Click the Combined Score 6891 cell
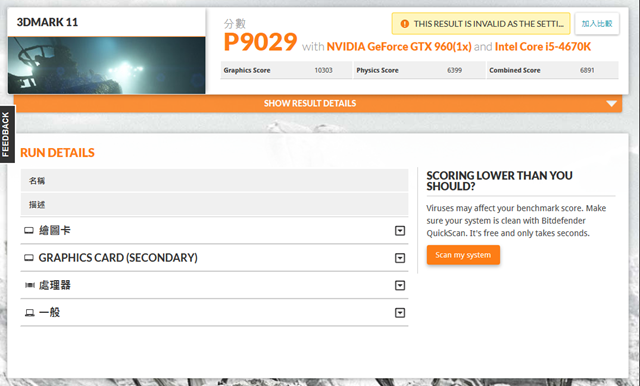The width and height of the screenshot is (640, 386). pyautogui.click(x=552, y=70)
